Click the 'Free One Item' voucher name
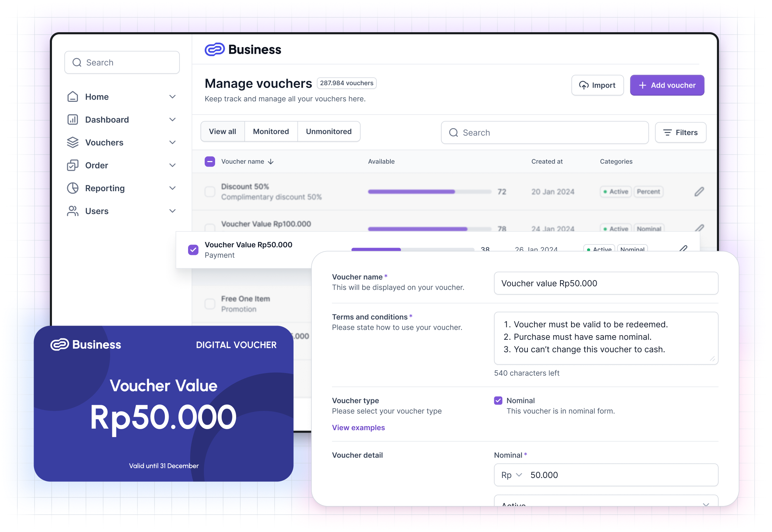772x532 pixels. (x=246, y=299)
